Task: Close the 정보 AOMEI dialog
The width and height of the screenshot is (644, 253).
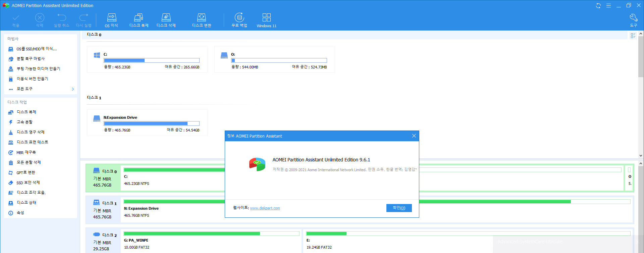Action: click(414, 136)
